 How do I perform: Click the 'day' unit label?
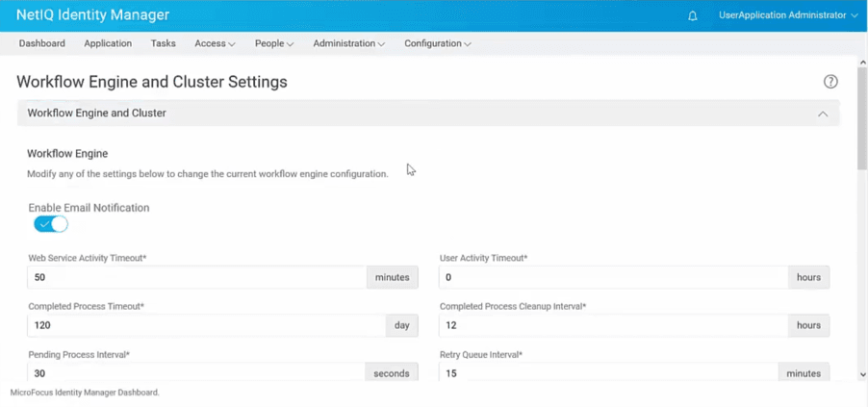[x=402, y=325]
